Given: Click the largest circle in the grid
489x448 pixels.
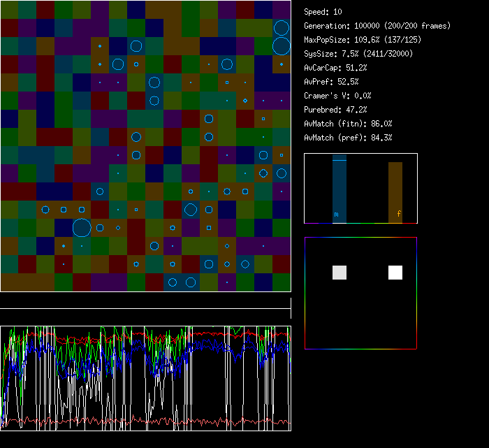Looking at the screenshot, I should pos(82,228).
